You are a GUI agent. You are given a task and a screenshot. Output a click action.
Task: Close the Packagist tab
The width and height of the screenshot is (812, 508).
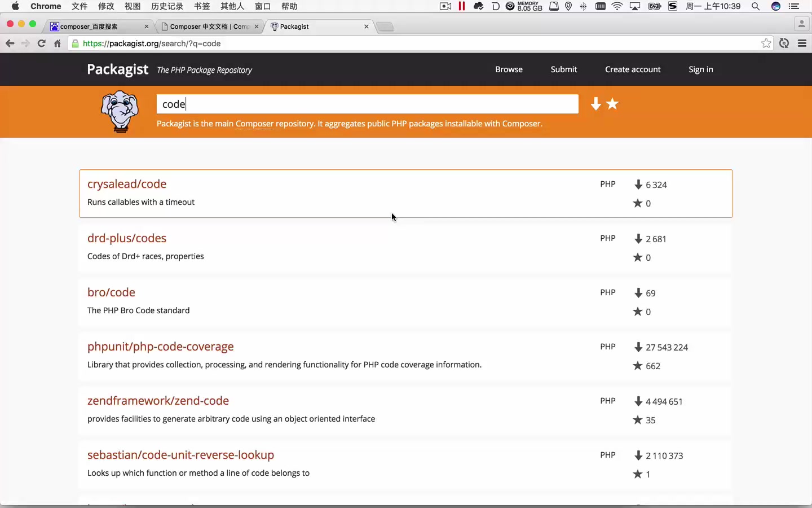click(x=367, y=27)
